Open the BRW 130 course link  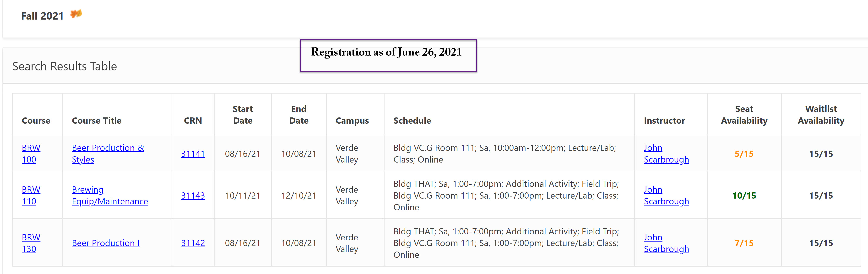(x=31, y=243)
